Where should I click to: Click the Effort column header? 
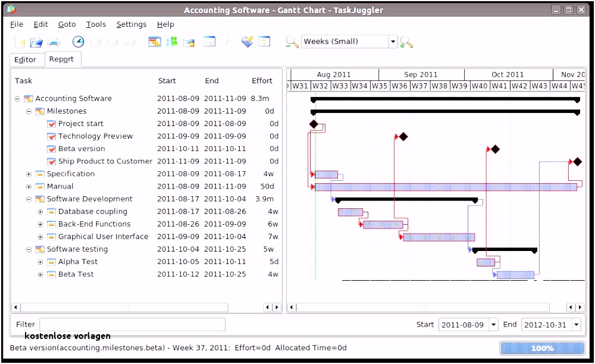(x=262, y=81)
